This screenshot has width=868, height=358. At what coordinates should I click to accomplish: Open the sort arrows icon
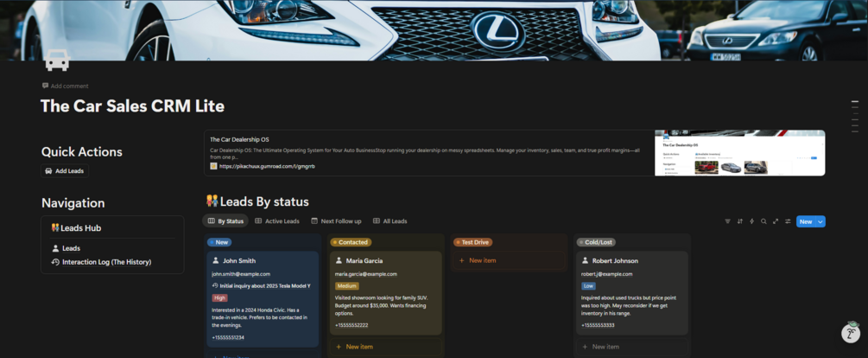(x=739, y=221)
